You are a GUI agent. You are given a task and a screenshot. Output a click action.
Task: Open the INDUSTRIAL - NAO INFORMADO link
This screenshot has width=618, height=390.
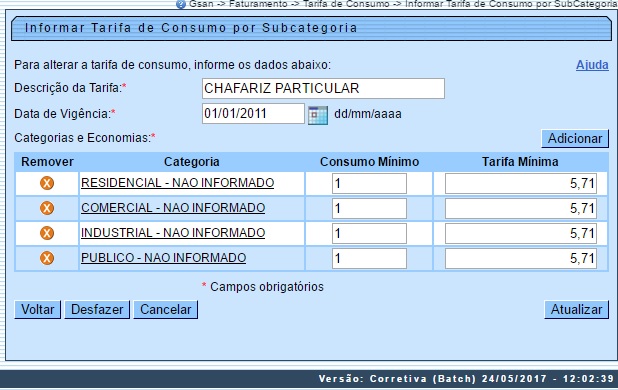tap(173, 233)
